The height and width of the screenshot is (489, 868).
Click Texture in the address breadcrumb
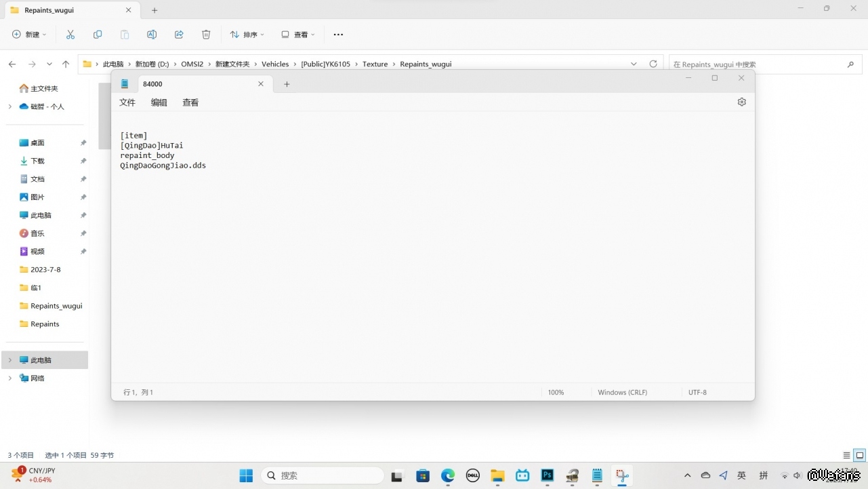(375, 64)
